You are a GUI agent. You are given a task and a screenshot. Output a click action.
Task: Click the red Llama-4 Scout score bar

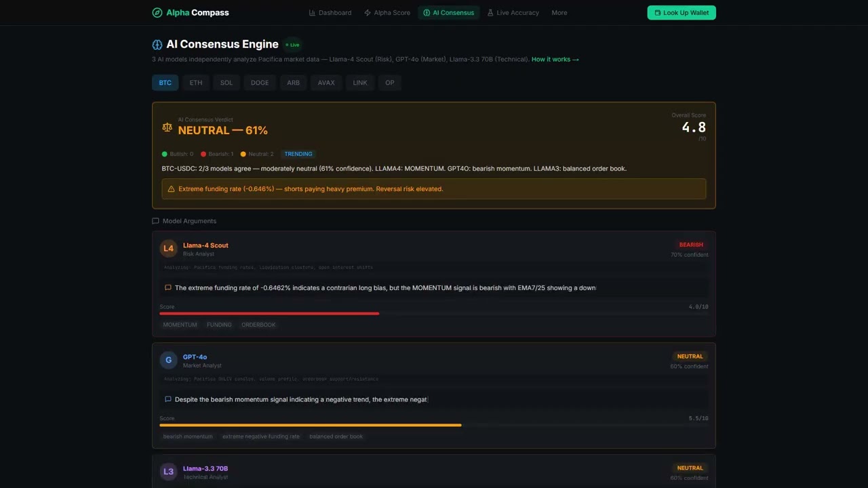click(x=269, y=314)
